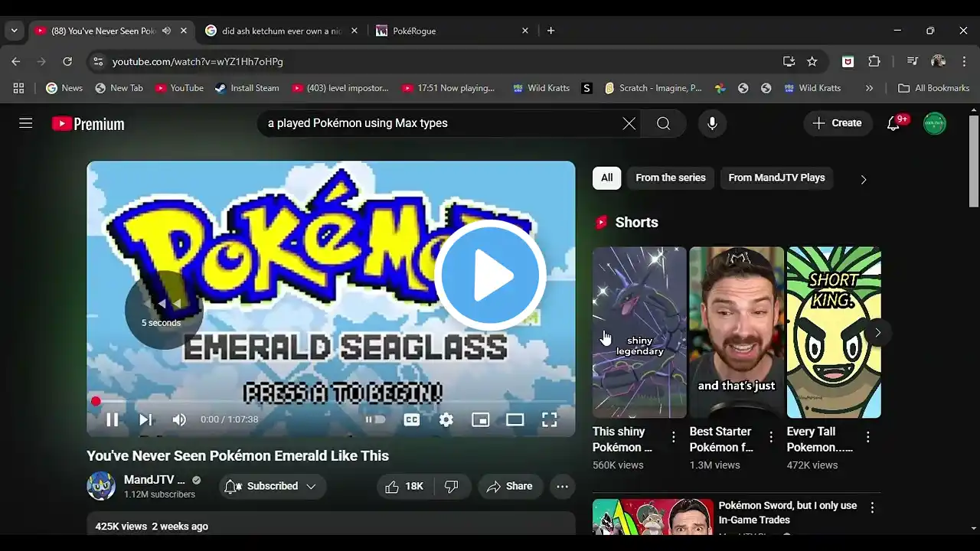Open the tab search dropdown
Screen dimensions: 980x551
click(x=14, y=31)
